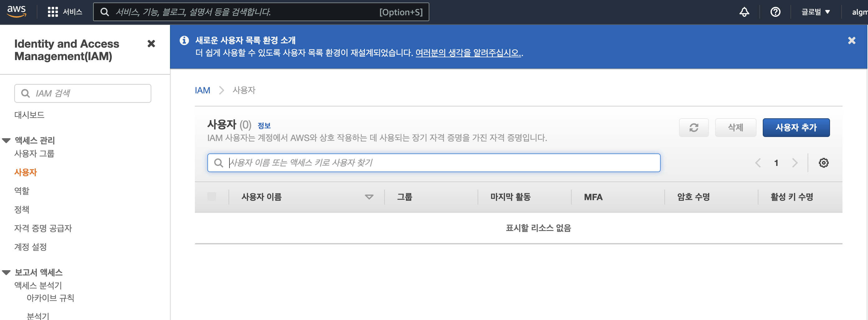Click the magnifier in the user search field
Screen dimensions: 868x320
click(x=218, y=163)
